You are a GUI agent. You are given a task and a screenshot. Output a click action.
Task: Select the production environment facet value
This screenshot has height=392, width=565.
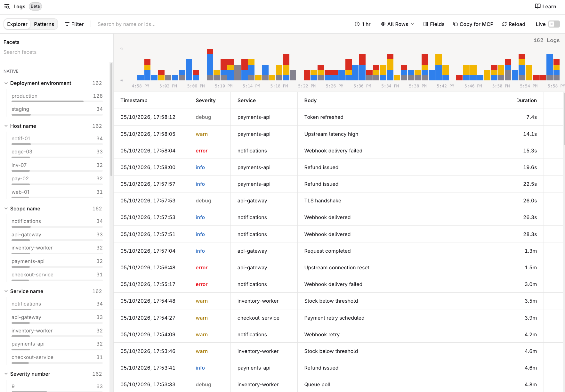57,97
